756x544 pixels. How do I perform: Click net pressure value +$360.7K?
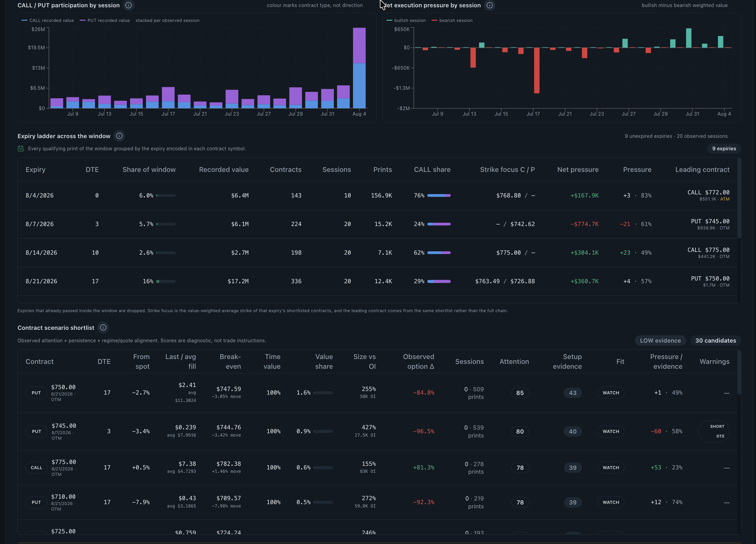pos(584,281)
